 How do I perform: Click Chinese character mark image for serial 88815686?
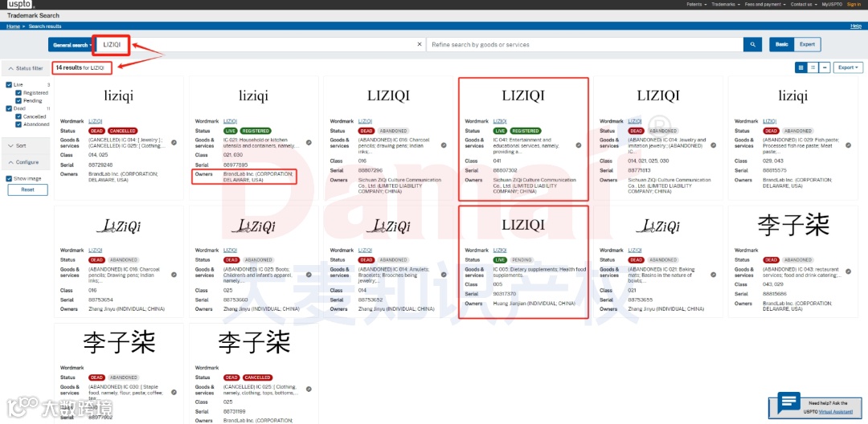tap(792, 225)
